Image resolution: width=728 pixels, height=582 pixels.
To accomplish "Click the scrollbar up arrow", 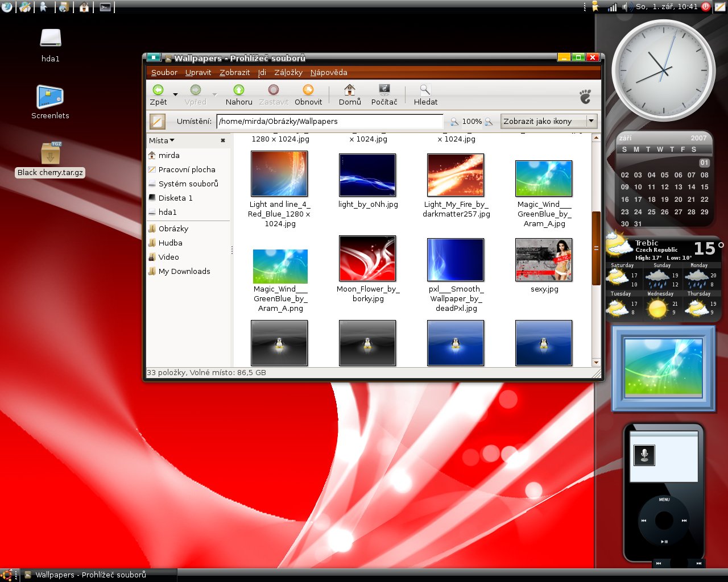I will [596, 138].
